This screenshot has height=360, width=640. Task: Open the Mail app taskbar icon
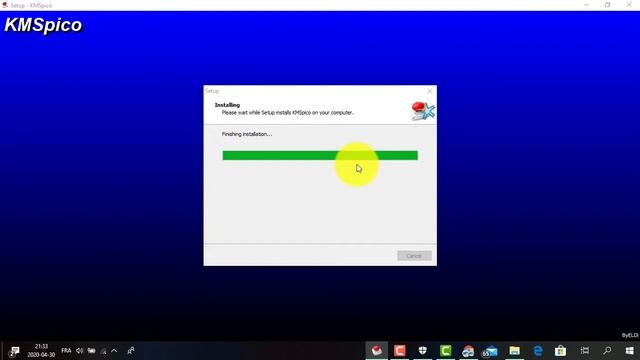491,351
